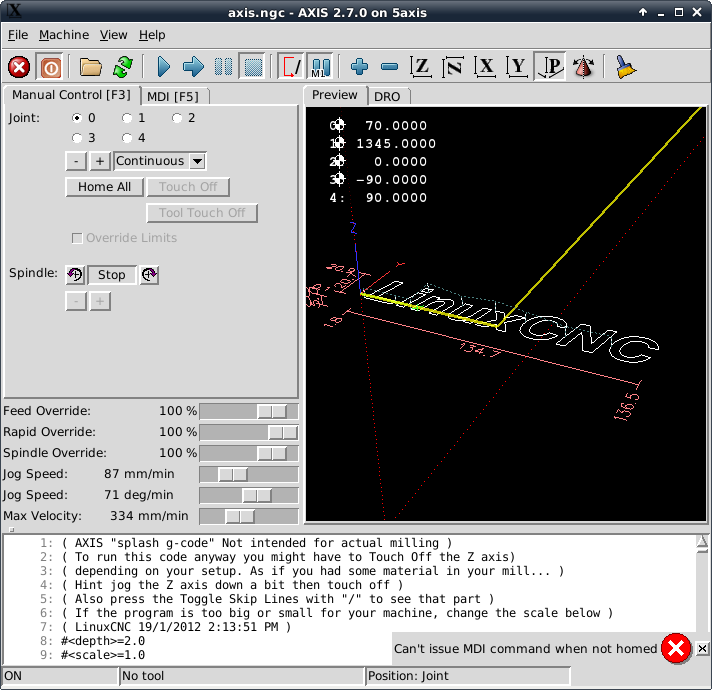Select Joint 0 radio button

coord(77,118)
